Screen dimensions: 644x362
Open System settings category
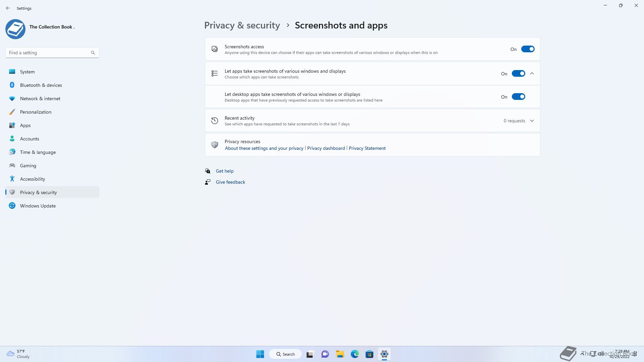[x=52, y=72]
